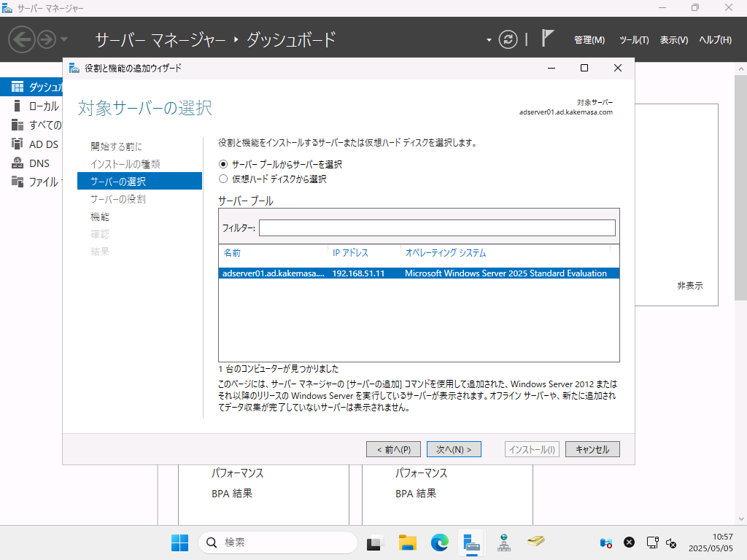Click the Server Manager scrollbar down arrow
This screenshot has width=747, height=560.
[741, 518]
